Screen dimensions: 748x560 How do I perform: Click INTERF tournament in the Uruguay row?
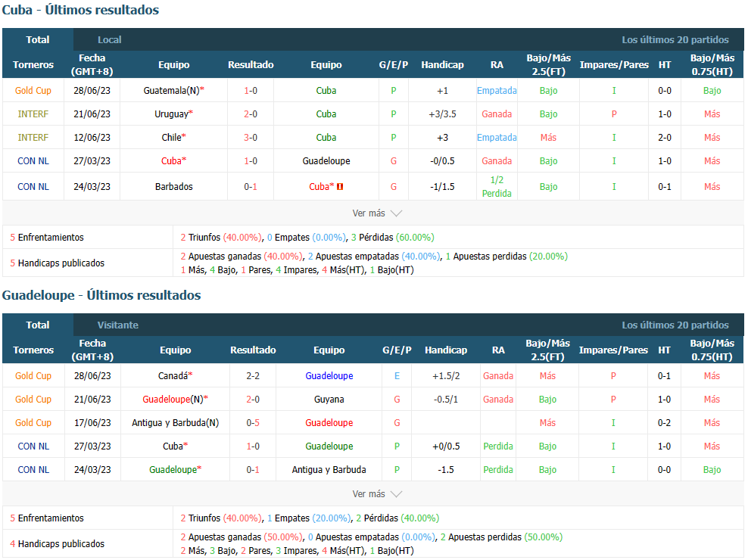[33, 114]
